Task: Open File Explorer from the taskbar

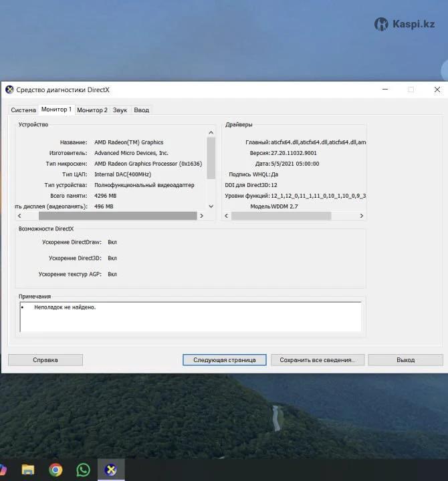Action: coord(28,470)
